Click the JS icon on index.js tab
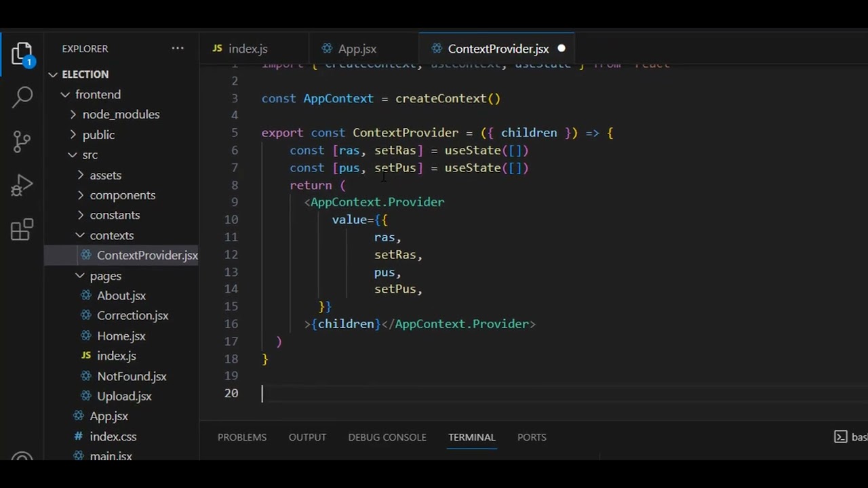The height and width of the screenshot is (488, 868). point(218,49)
